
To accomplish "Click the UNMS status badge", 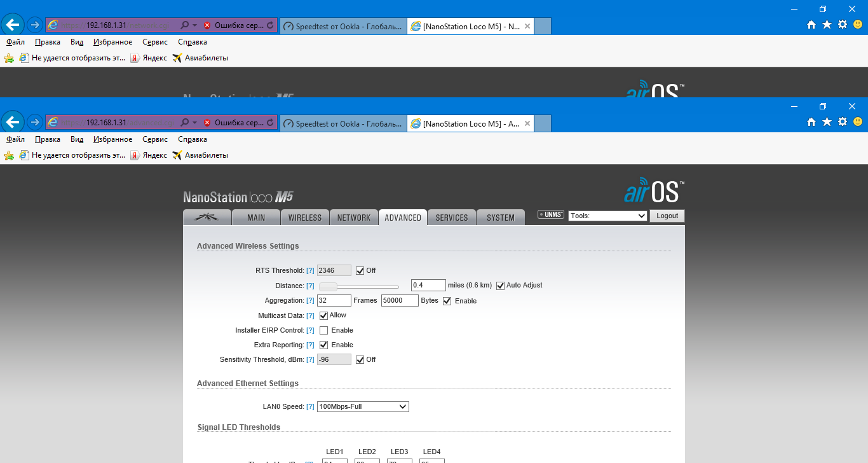I will coord(550,215).
